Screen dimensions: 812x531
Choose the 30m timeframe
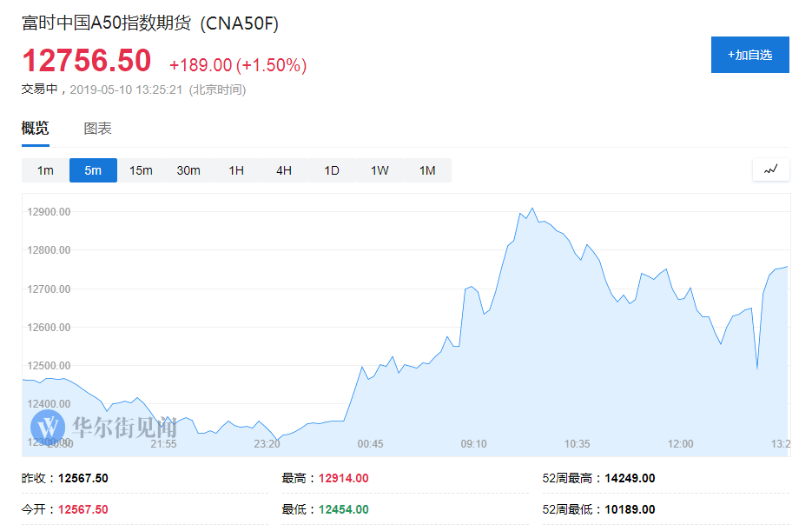188,170
